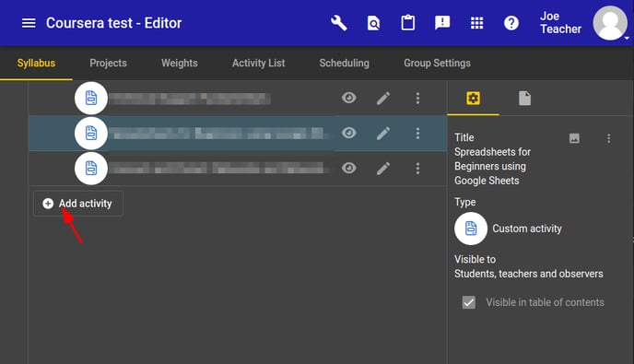Image resolution: width=634 pixels, height=364 pixels.
Task: Edit third activity with pencil icon
Action: (383, 169)
